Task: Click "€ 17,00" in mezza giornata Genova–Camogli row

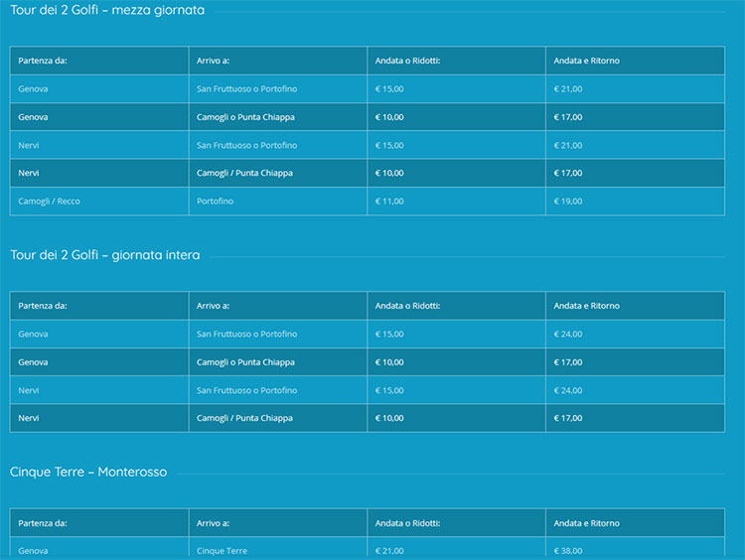Action: point(568,117)
